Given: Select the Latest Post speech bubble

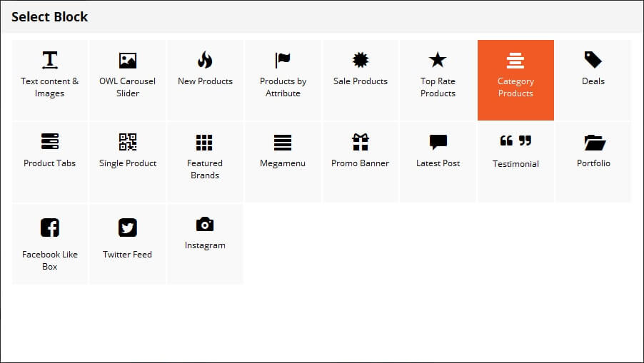Looking at the screenshot, I should coord(438,142).
